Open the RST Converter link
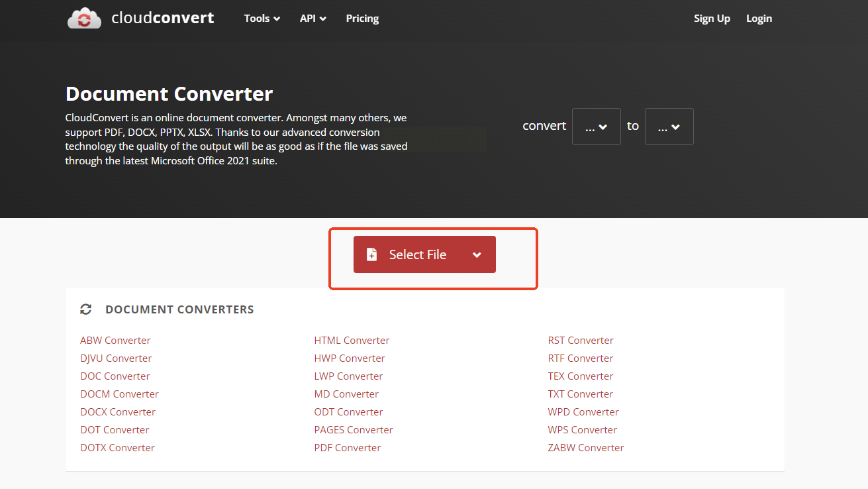Screen dimensions: 868x489 581,341
